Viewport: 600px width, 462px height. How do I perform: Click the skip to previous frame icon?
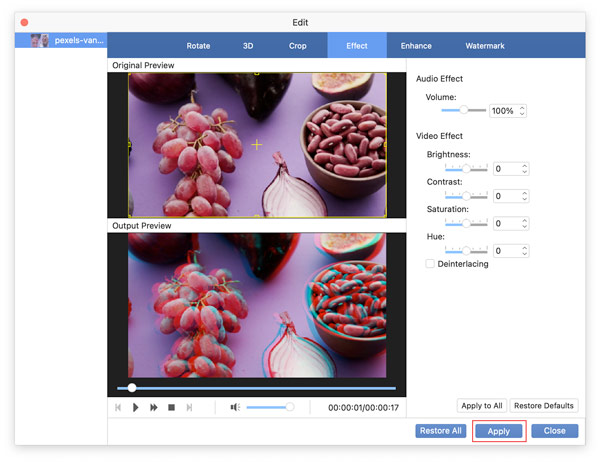point(118,408)
